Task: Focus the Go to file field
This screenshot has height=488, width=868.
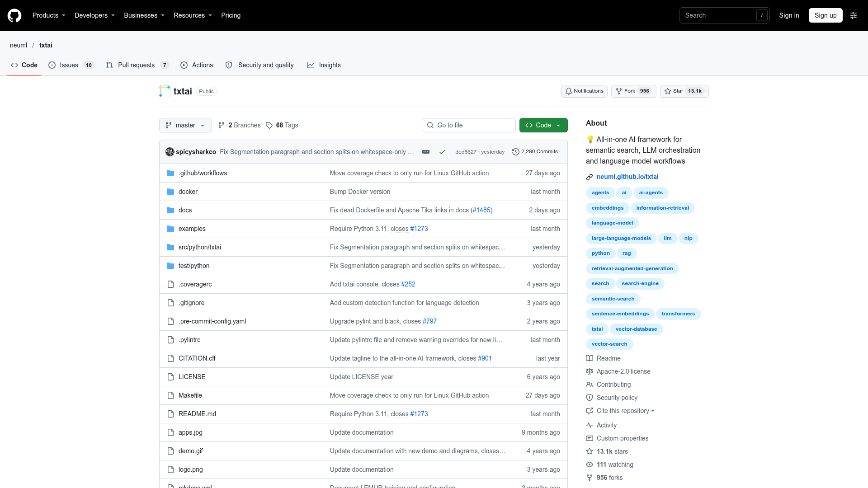Action: click(469, 125)
